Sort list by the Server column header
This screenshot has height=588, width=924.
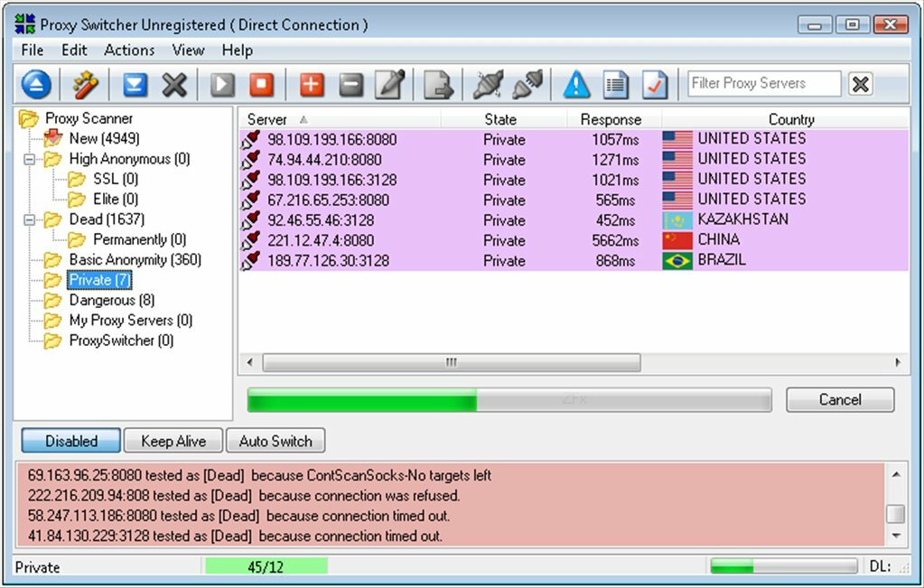point(267,119)
